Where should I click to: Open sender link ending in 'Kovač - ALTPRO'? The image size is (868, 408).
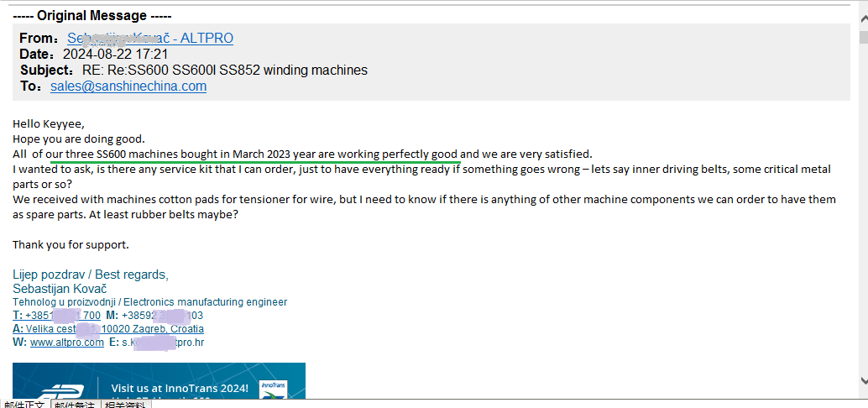click(150, 39)
